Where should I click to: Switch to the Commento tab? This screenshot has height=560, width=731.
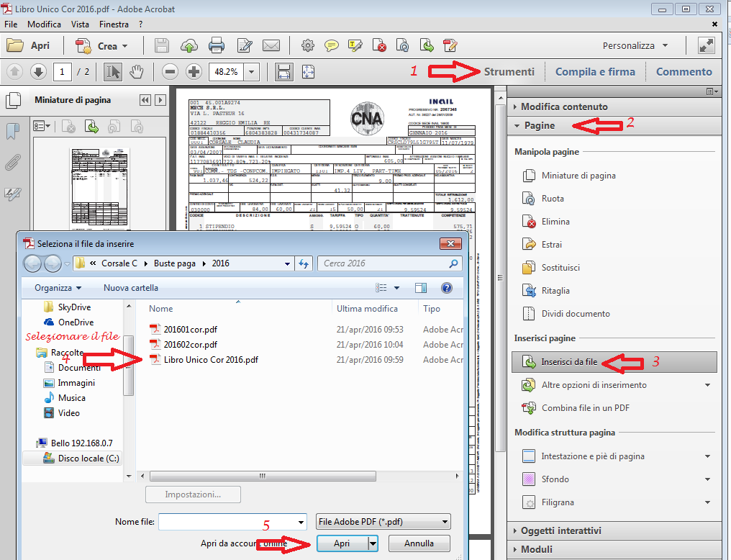(684, 71)
